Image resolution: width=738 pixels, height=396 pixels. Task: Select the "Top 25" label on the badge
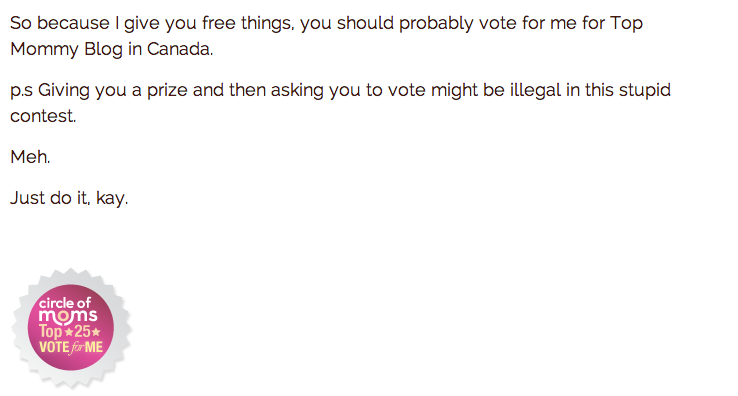click(70, 331)
